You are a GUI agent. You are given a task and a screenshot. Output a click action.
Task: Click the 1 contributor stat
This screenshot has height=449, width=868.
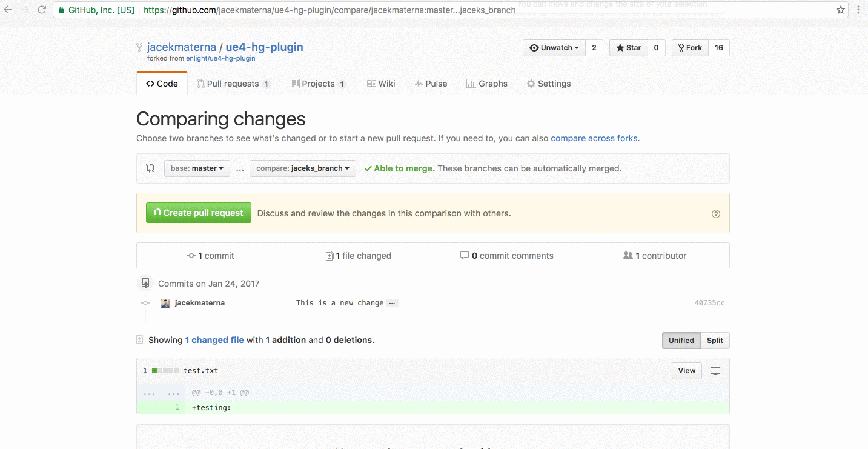point(655,256)
